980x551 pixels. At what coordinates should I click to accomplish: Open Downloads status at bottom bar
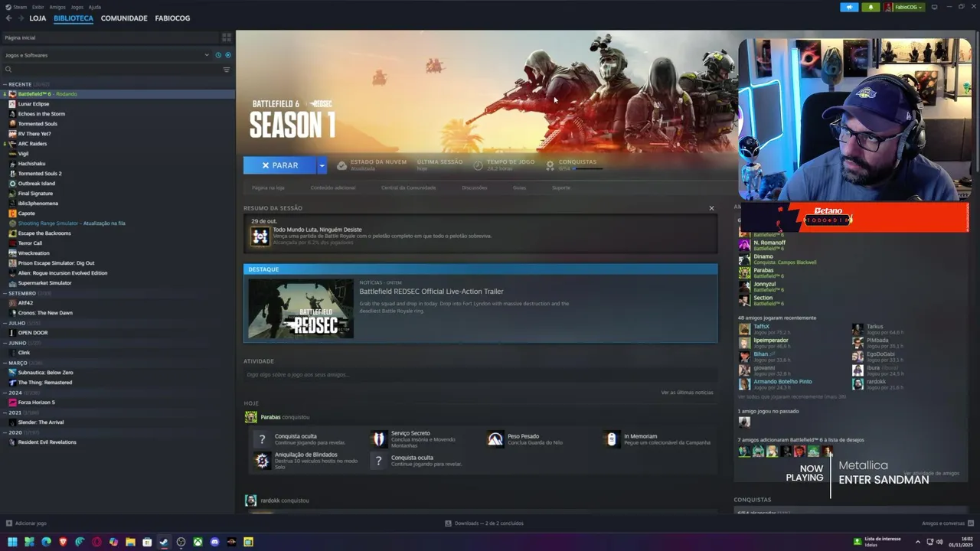pos(484,523)
